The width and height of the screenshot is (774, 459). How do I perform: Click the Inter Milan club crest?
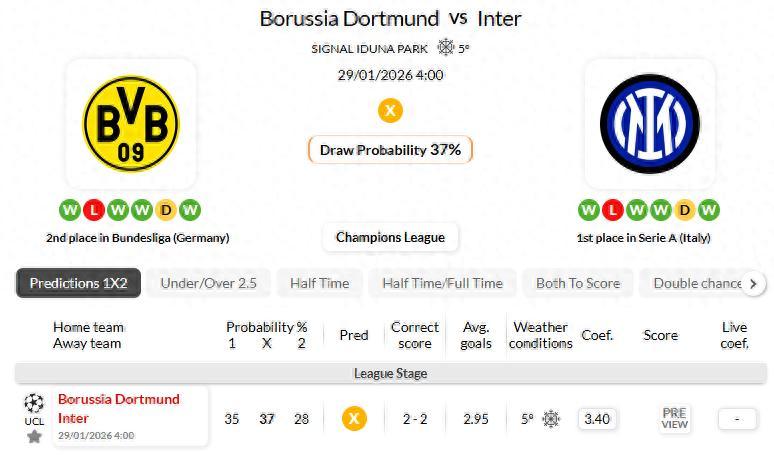(649, 123)
